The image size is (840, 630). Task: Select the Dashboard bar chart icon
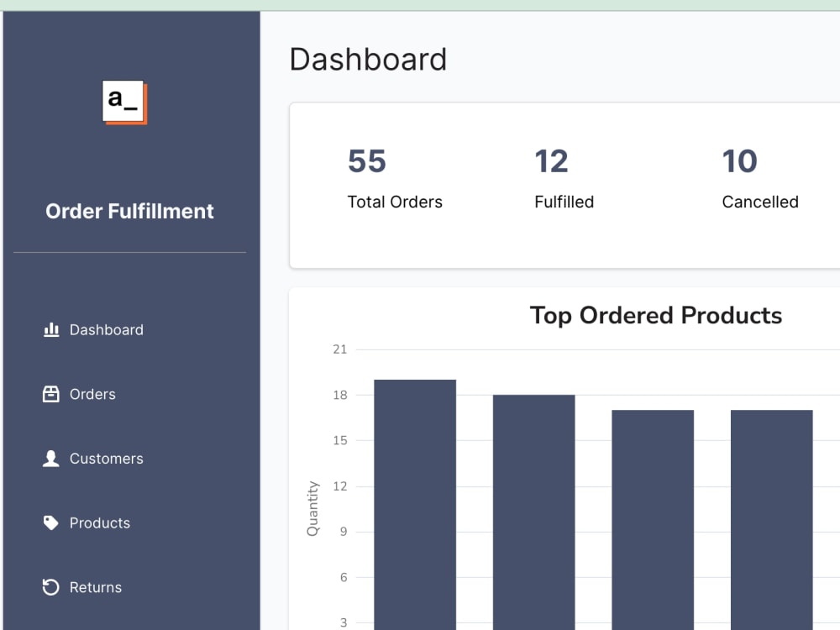coord(50,329)
